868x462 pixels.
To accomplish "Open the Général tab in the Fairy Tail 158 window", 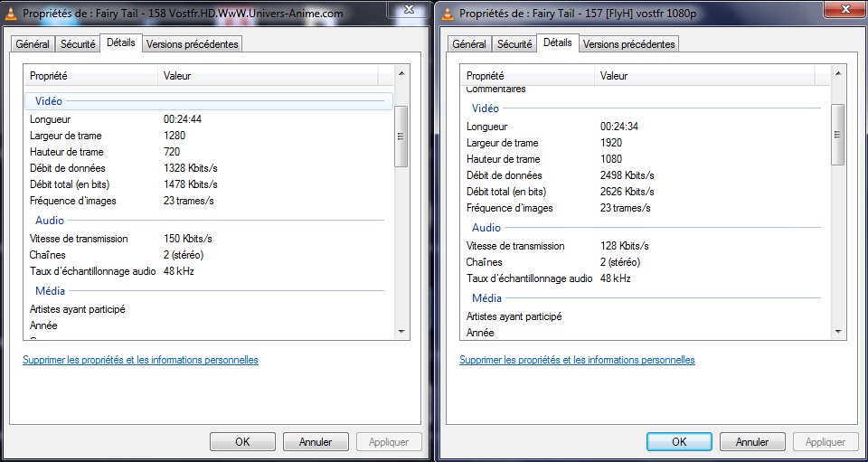I will pos(33,44).
